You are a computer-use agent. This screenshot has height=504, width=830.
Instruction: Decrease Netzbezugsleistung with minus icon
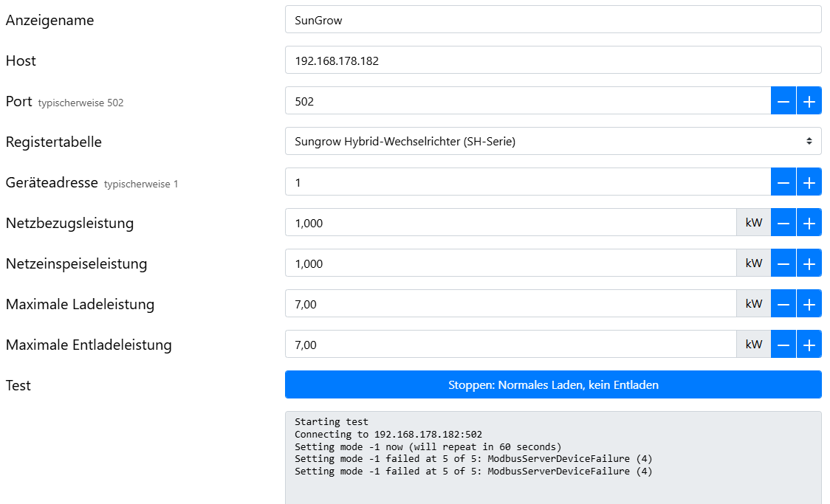click(783, 223)
